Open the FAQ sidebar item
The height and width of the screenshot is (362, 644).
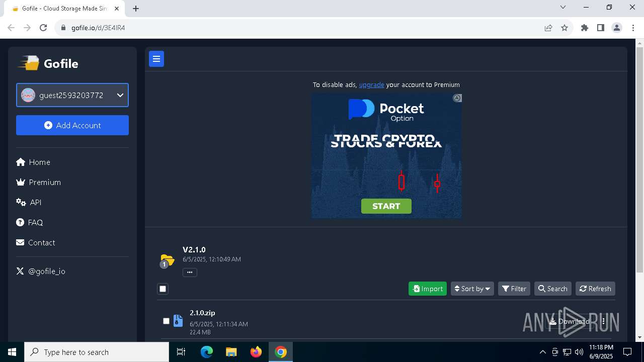[x=30, y=222]
